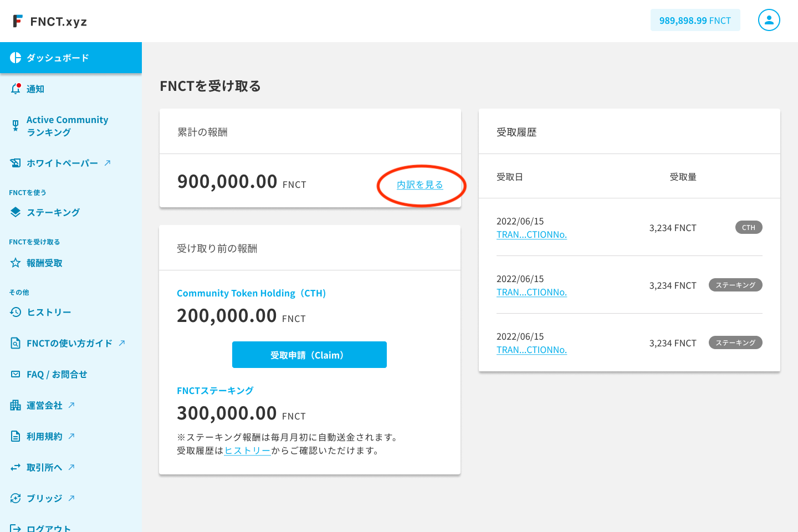The width and height of the screenshot is (798, 532).
Task: Click the notification bell icon
Action: coord(16,89)
